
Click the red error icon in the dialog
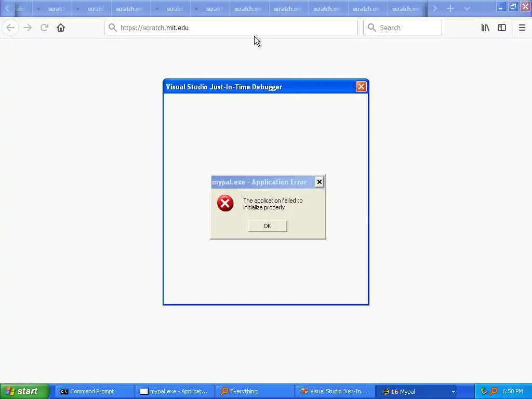(225, 203)
